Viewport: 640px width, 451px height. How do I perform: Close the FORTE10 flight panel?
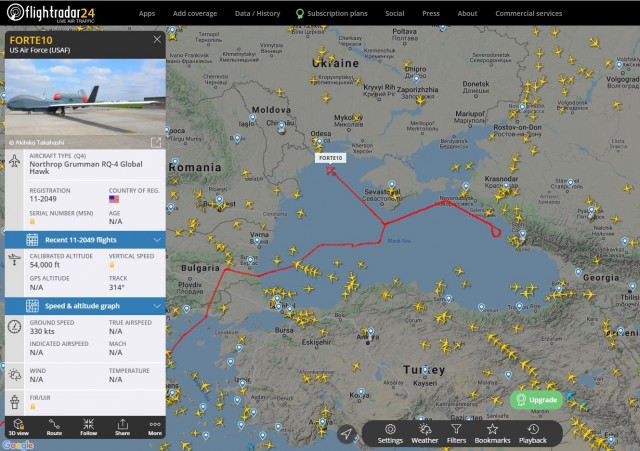157,39
